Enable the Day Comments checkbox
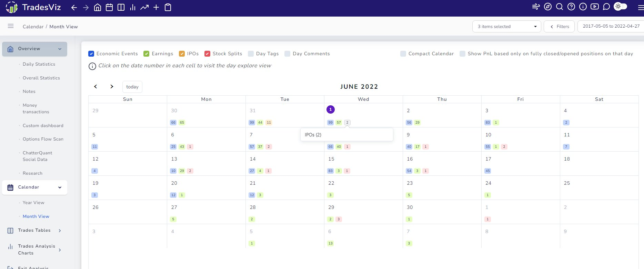The width and height of the screenshot is (644, 269). (288, 54)
